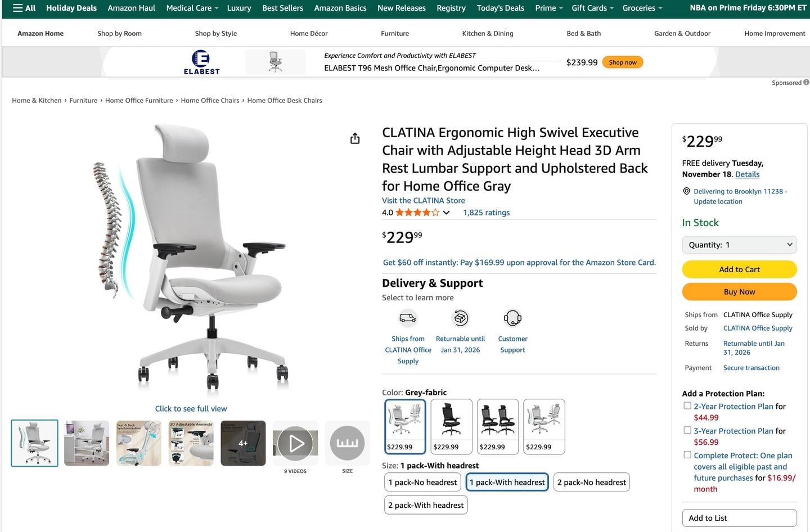Expand the Medical Care menu

tap(192, 8)
